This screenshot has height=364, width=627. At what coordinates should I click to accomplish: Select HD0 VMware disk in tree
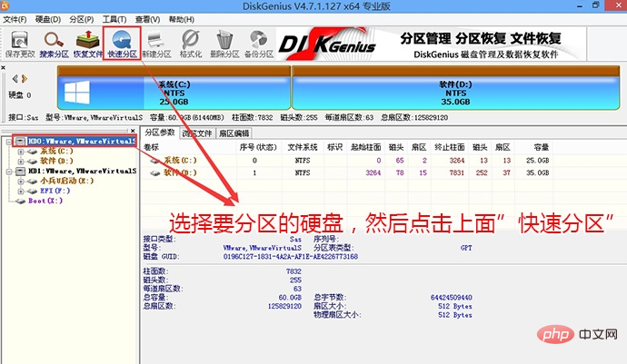pos(82,141)
